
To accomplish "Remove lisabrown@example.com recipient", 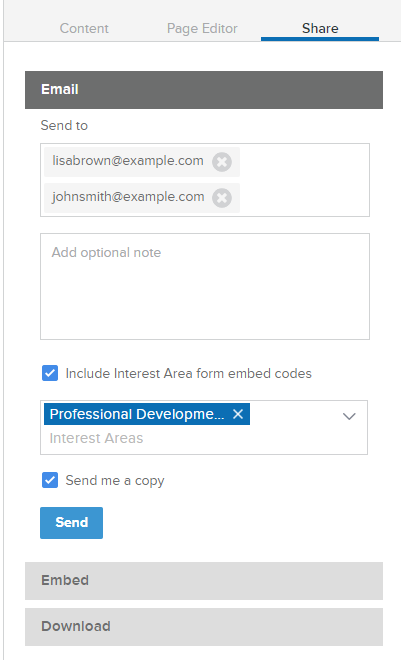I will pos(221,162).
